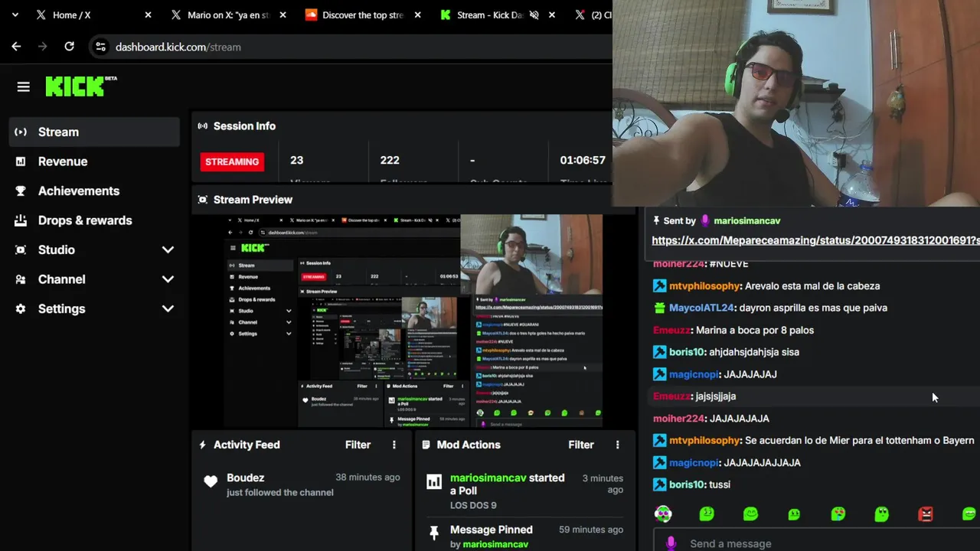The height and width of the screenshot is (551, 980).
Task: Click message mentioning Mier para el tottenham
Action: pos(859,440)
